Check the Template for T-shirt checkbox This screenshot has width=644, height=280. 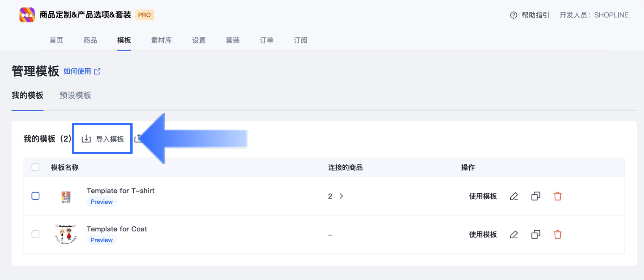coord(36,196)
